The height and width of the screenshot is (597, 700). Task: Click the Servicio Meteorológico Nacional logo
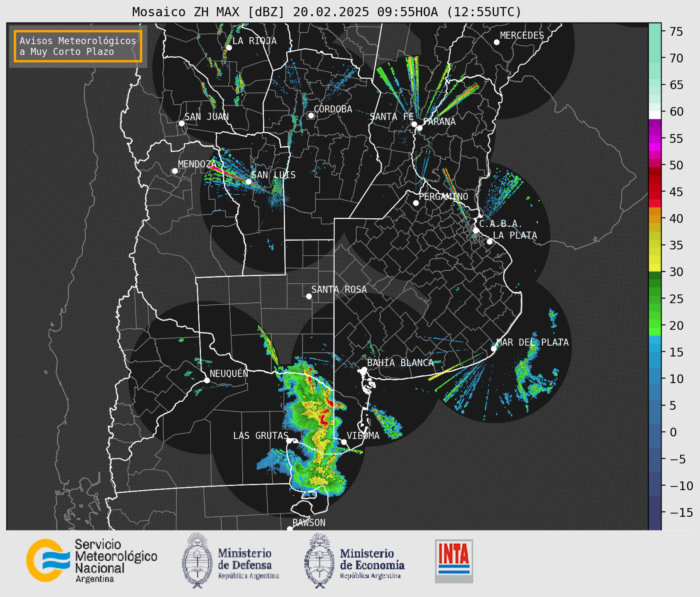[x=92, y=561]
